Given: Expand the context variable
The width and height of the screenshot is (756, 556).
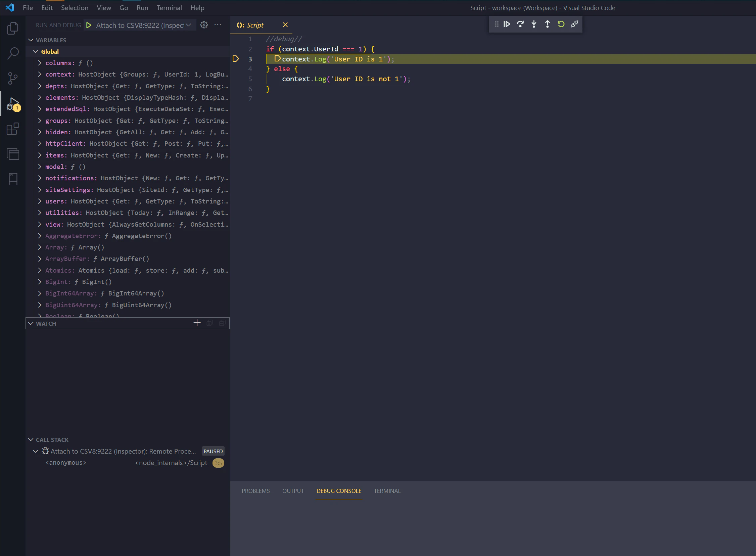Looking at the screenshot, I should (x=40, y=75).
